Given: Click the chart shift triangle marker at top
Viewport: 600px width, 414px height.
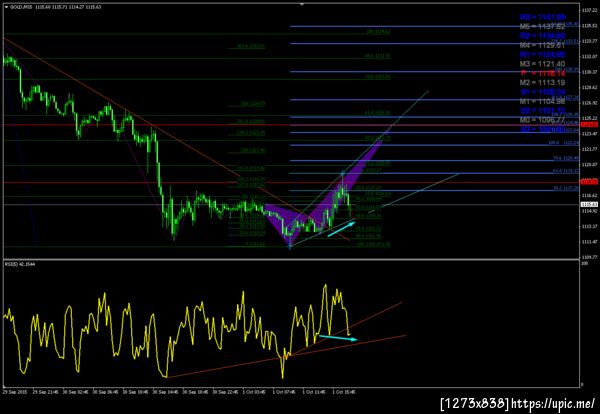Looking at the screenshot, I should (x=302, y=4).
